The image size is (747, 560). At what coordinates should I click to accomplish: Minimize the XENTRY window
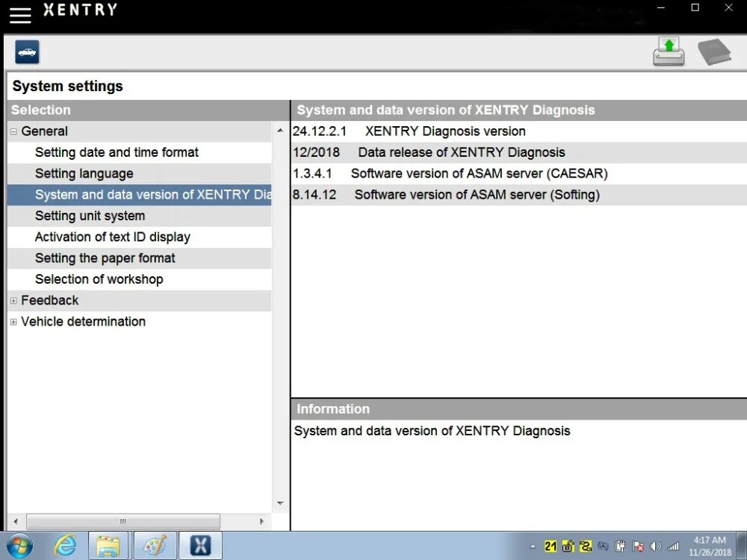coord(661,7)
